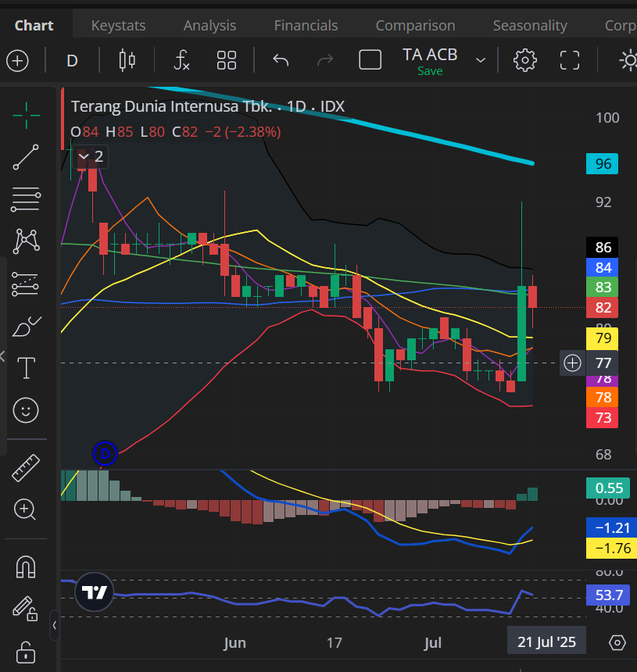Click the add symbol plus icon in toolbar

tap(17, 60)
